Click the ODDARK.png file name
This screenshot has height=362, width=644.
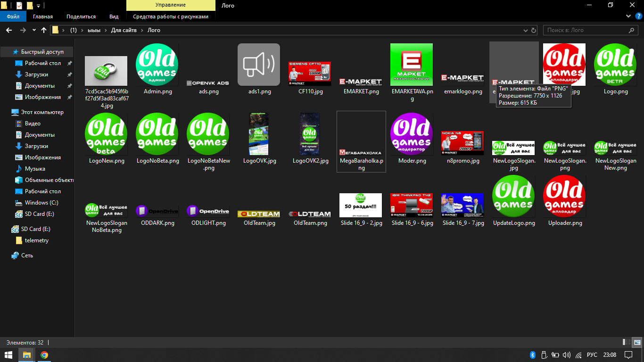click(x=157, y=223)
